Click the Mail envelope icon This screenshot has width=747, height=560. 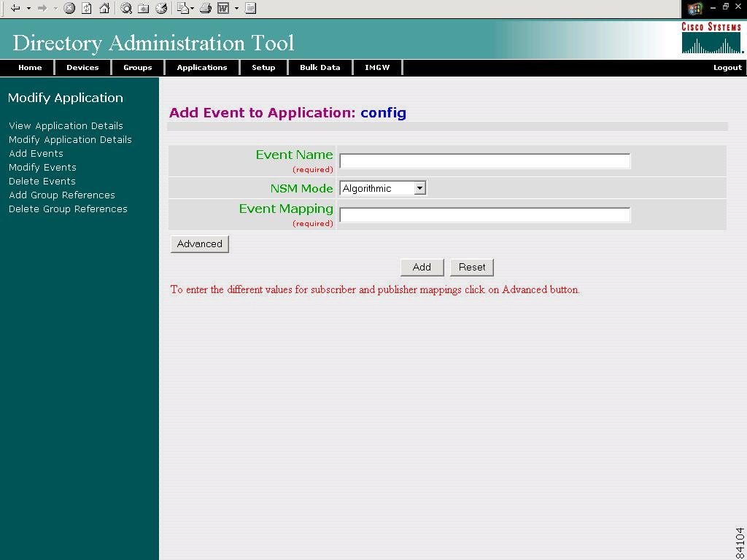pos(182,9)
